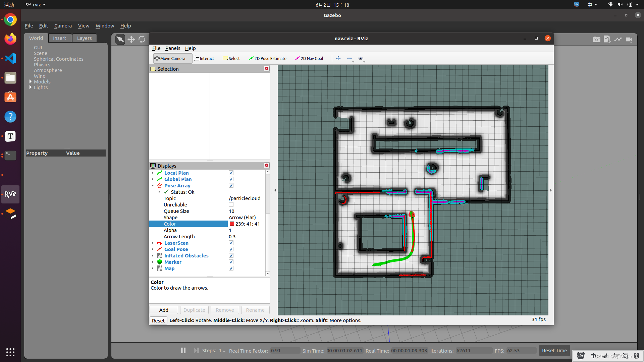Click the red Color swatch value
Viewport: 644px width, 362px height.
tap(232, 224)
